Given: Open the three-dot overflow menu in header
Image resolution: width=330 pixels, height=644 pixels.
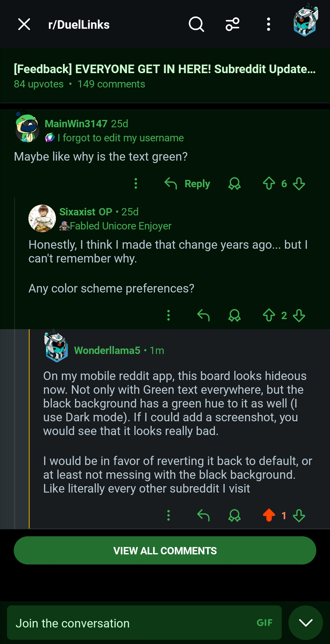Looking at the screenshot, I should (x=268, y=24).
